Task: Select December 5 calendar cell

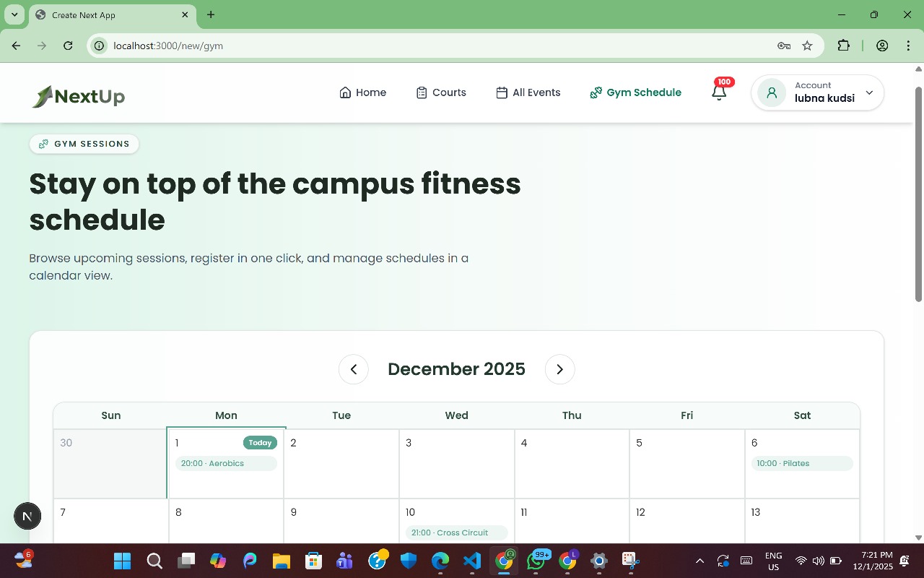Action: coord(687,464)
